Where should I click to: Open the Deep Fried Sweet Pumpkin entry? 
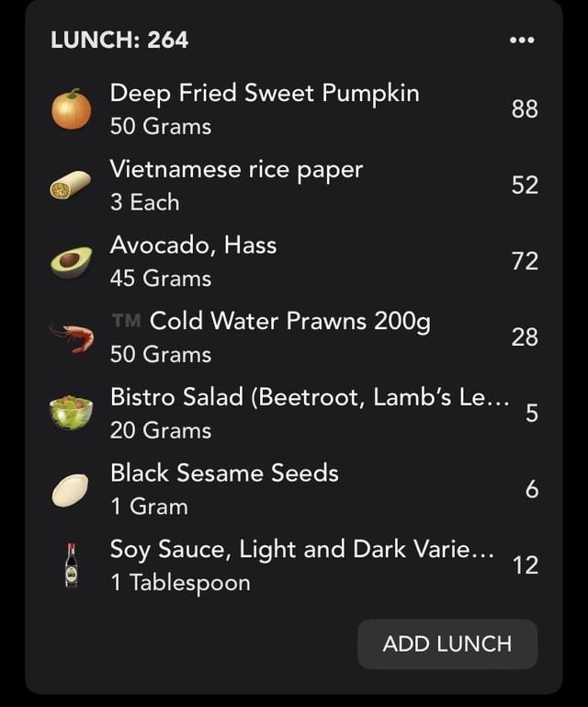coord(294,109)
